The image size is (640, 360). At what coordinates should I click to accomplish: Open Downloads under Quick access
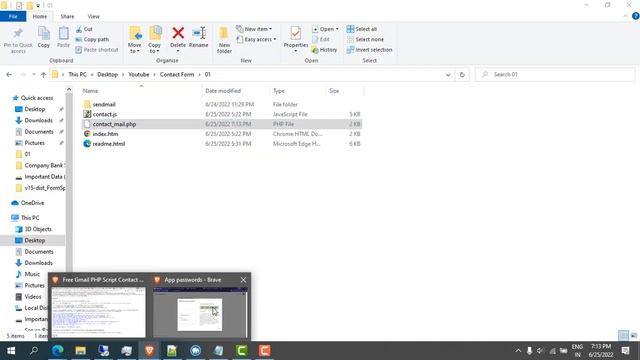point(38,120)
